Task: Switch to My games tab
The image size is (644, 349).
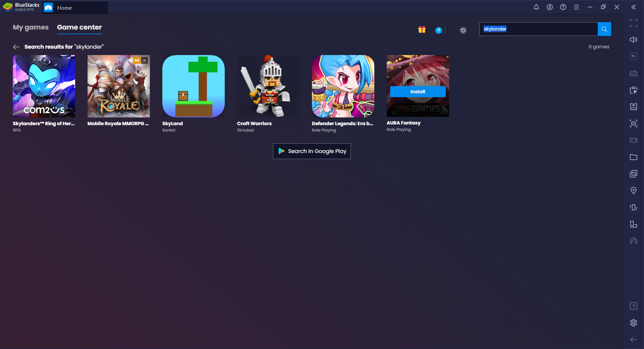Action: (31, 28)
